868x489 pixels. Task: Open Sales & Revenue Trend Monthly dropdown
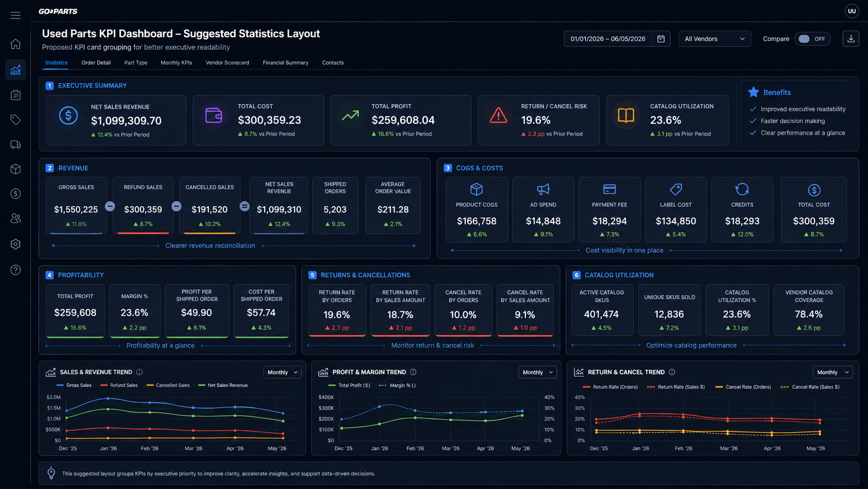point(282,372)
